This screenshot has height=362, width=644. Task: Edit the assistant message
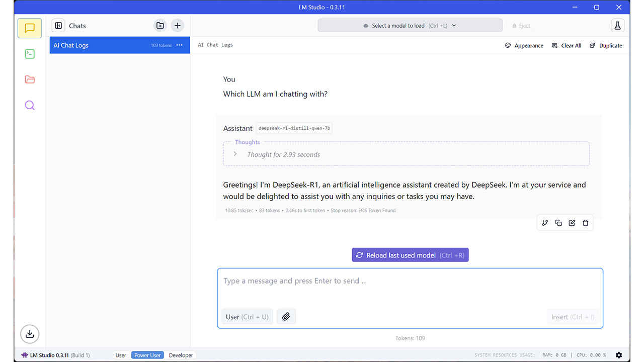(572, 223)
